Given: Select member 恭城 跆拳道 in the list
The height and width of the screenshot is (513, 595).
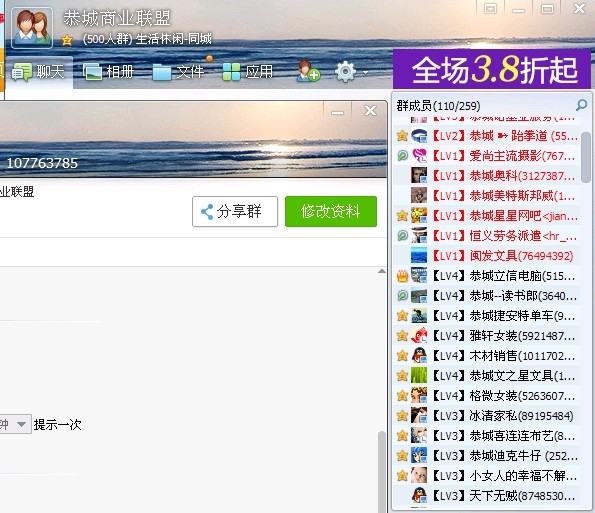Looking at the screenshot, I should point(487,135).
